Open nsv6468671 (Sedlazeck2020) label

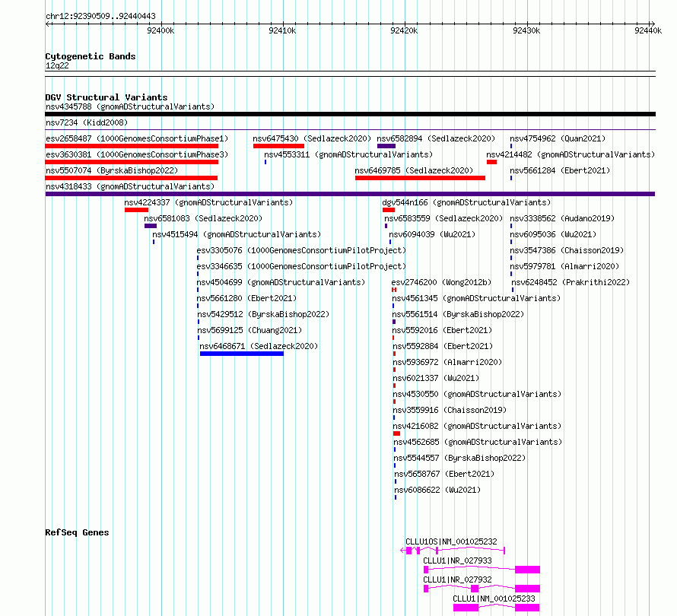pos(259,346)
